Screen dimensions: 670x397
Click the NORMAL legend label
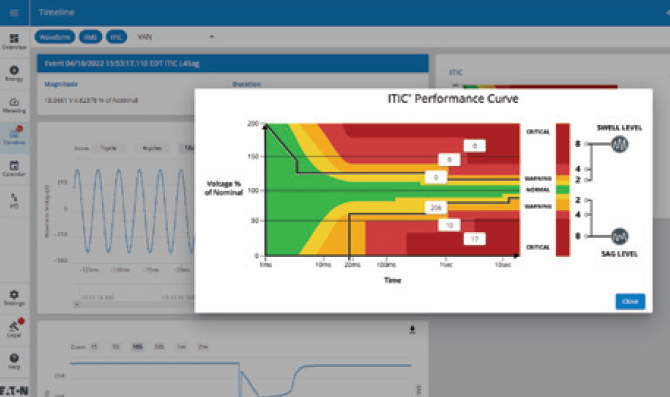[x=538, y=189]
